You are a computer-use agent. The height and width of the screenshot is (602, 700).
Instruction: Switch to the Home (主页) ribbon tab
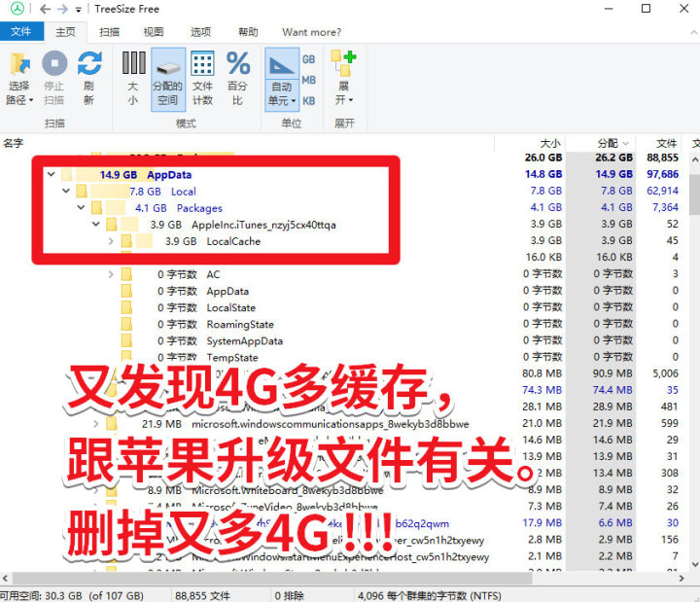66,32
